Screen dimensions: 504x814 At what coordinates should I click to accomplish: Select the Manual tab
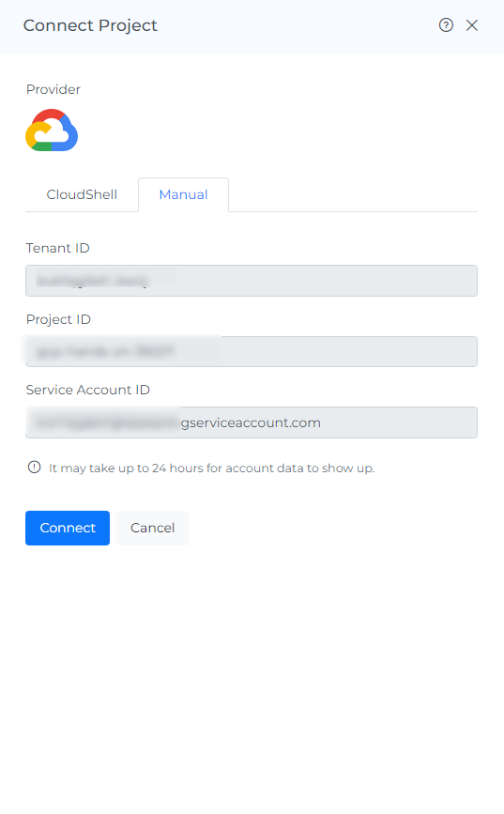click(x=183, y=194)
